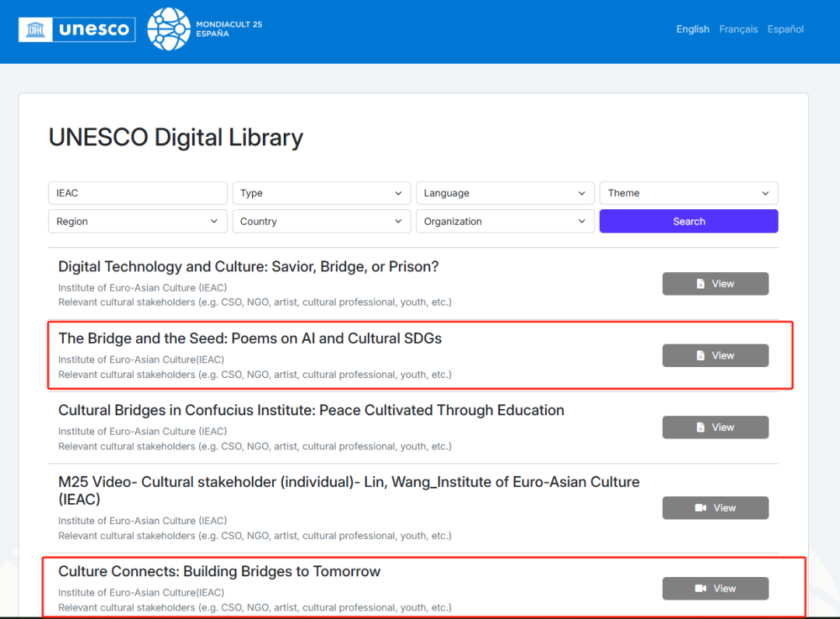Click document icon for The Bridge and the Seed
Screen dimensions: 840x619
[x=701, y=355]
